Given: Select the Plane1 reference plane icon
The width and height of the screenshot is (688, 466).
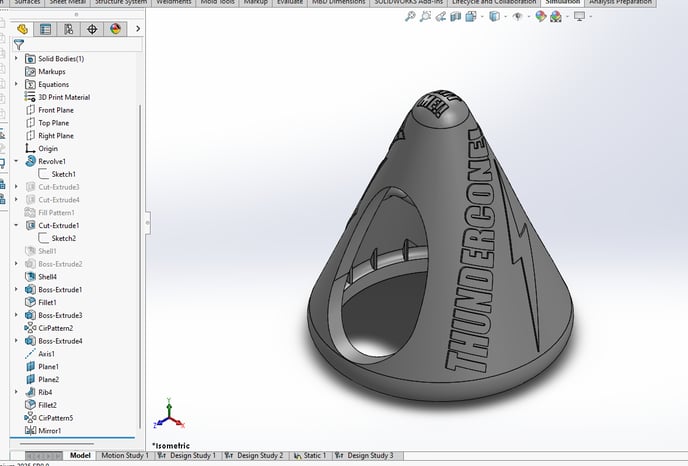Looking at the screenshot, I should (30, 366).
